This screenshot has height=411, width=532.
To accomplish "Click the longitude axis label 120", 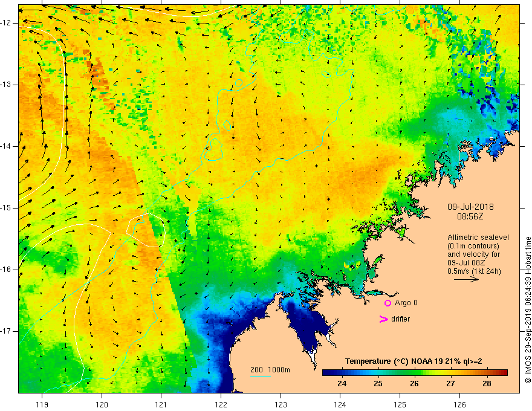I will (102, 404).
